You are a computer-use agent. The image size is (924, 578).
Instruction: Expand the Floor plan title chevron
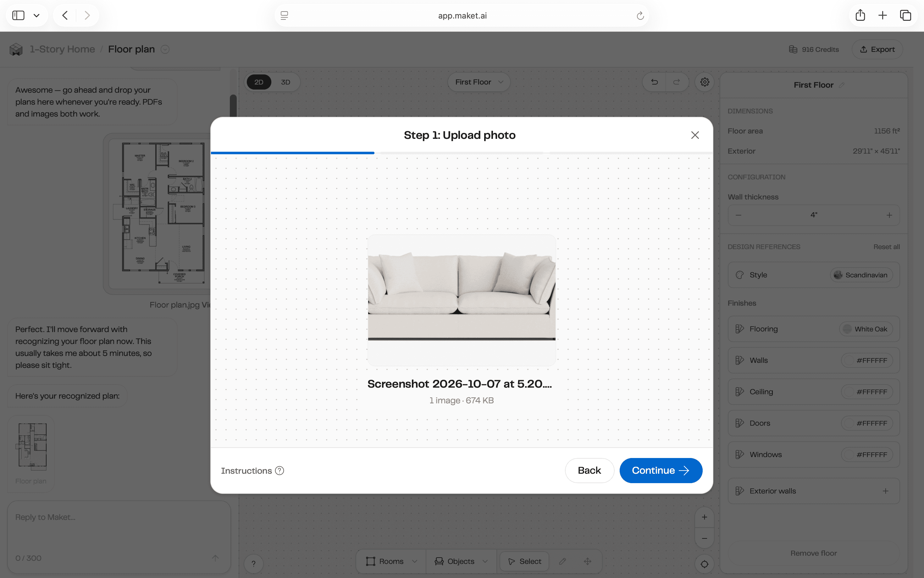[165, 49]
